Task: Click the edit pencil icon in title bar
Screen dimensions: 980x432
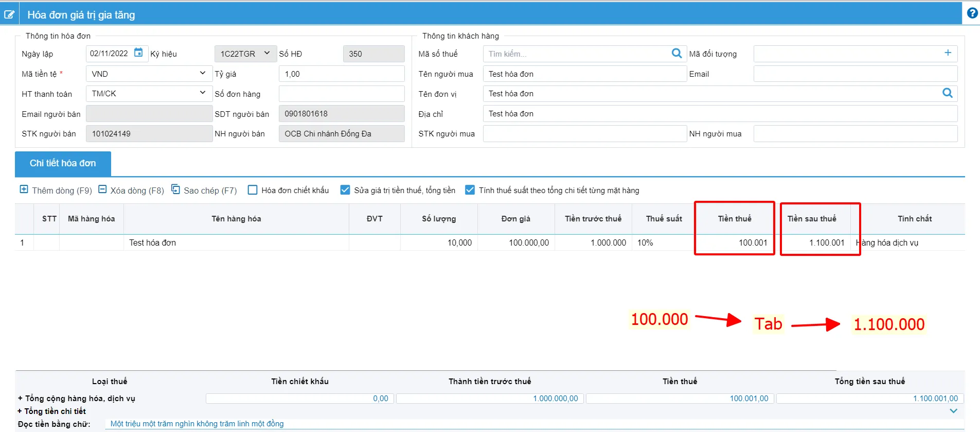Action: click(9, 14)
